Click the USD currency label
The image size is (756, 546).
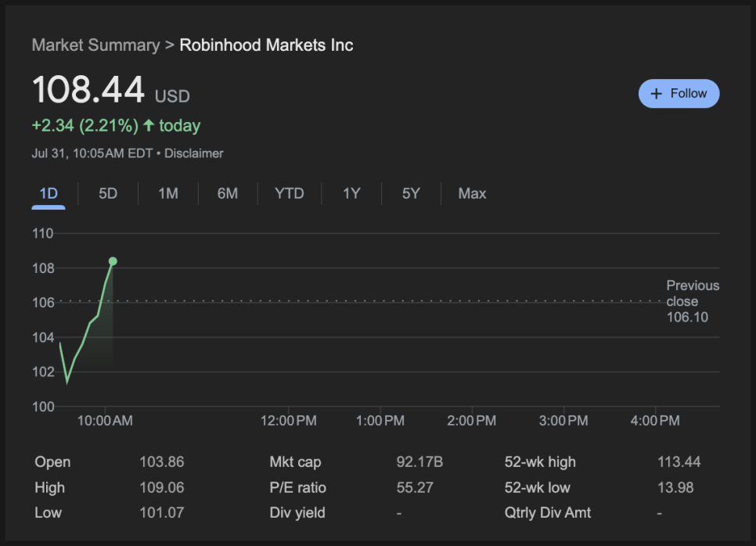pyautogui.click(x=172, y=96)
